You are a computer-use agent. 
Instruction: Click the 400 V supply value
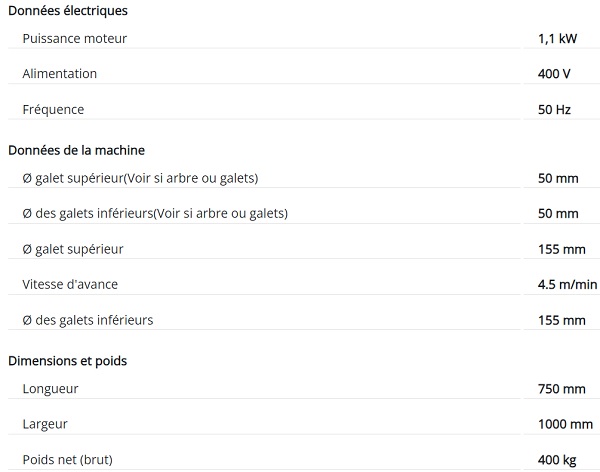pyautogui.click(x=554, y=74)
